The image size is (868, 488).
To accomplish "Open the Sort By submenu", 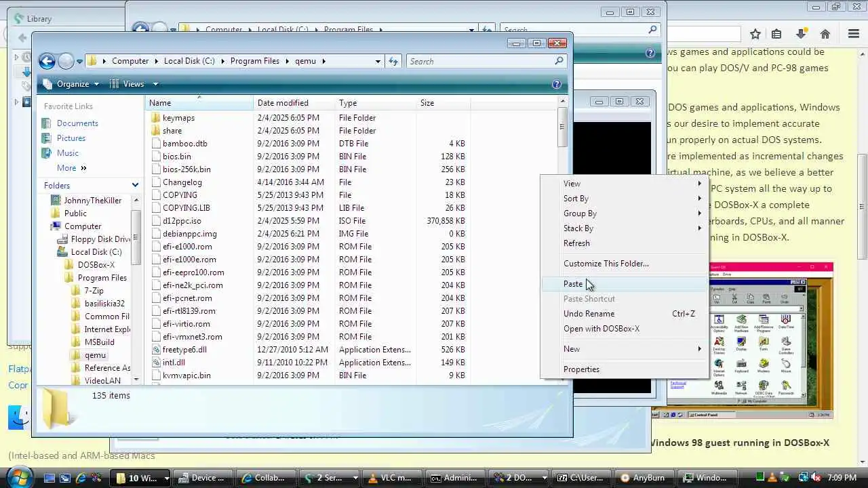I will tap(625, 199).
